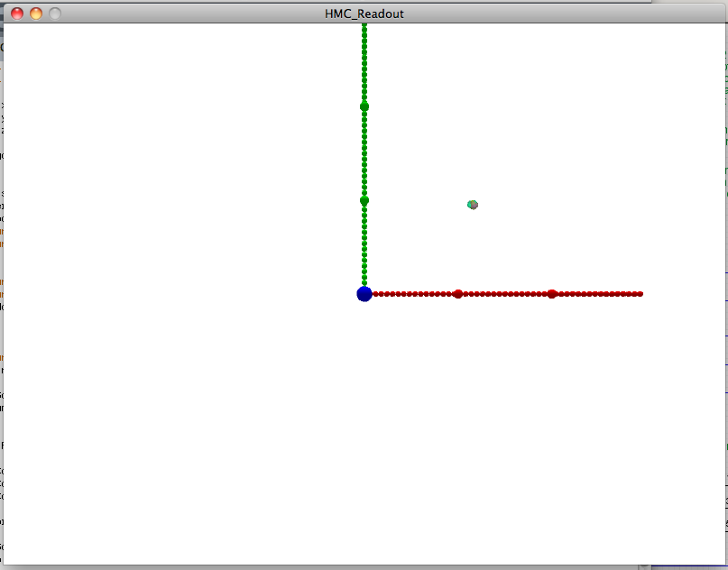Click the first large red axis marker
Image resolution: width=728 pixels, height=570 pixels.
458,294
